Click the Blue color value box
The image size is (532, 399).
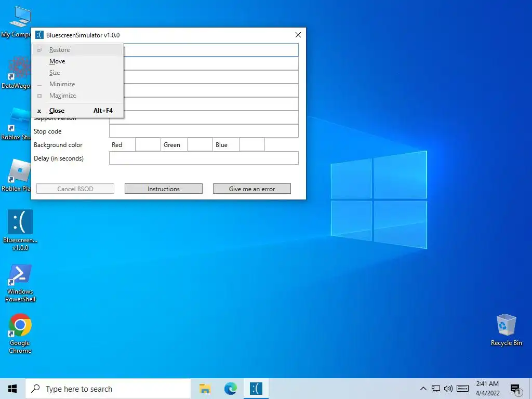pos(252,144)
